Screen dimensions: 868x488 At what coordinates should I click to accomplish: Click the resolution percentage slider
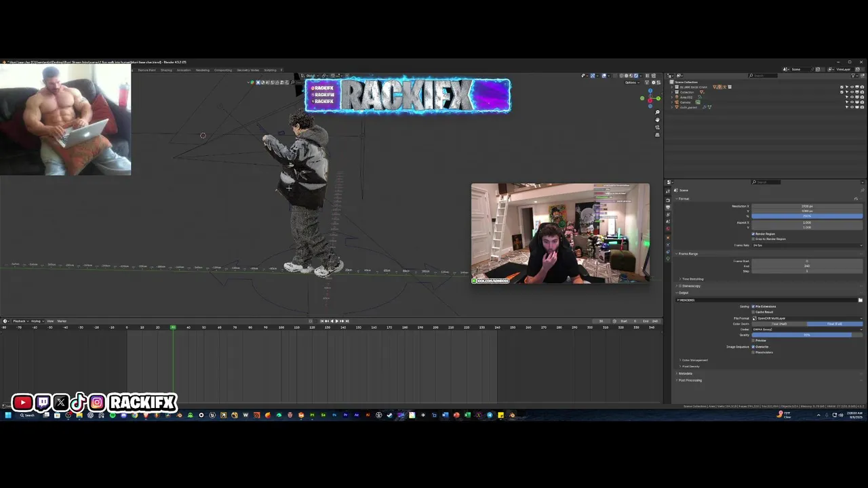(x=807, y=216)
